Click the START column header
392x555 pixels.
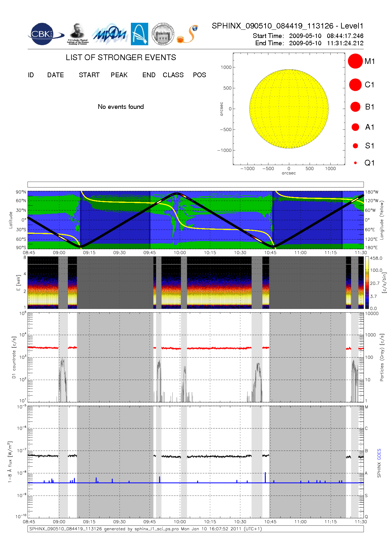point(89,75)
